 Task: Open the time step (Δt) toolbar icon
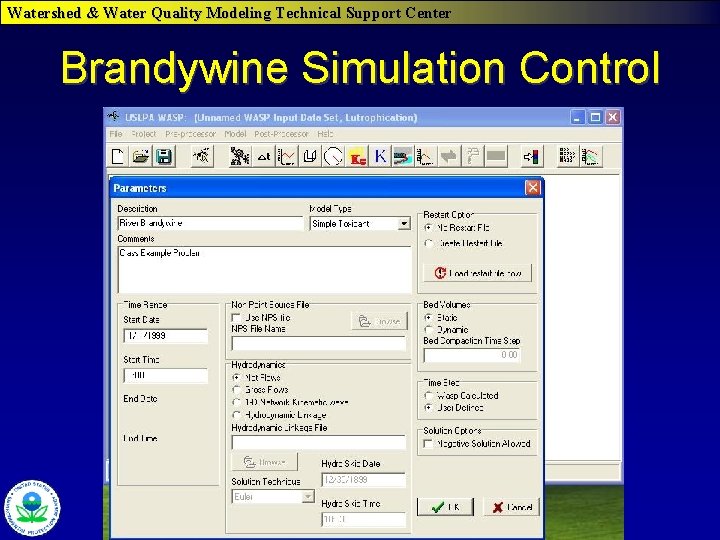click(x=264, y=157)
